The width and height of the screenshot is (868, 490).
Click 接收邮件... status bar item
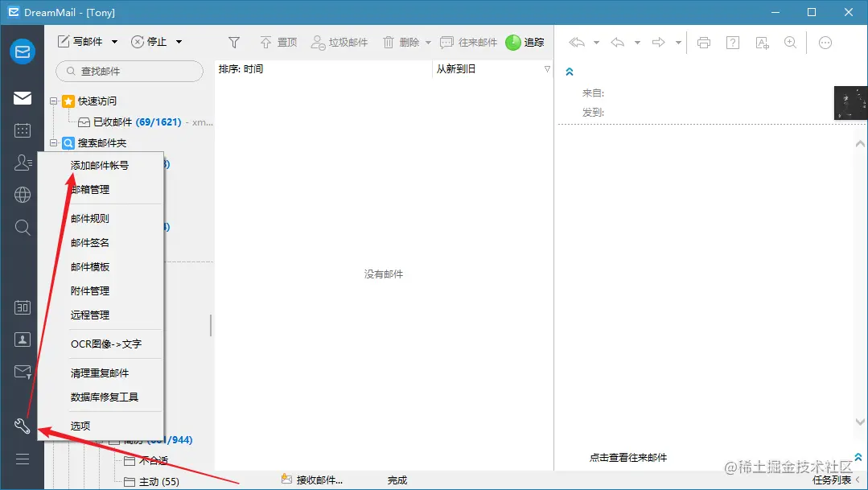coord(311,480)
